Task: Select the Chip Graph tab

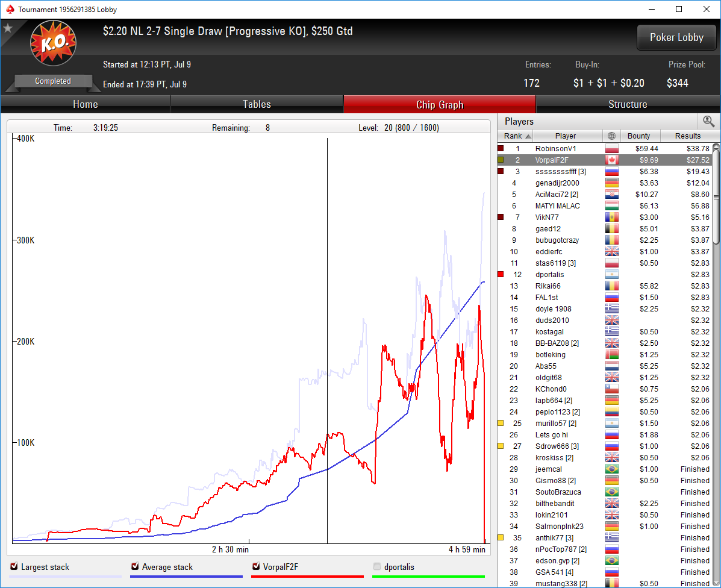Action: 440,104
